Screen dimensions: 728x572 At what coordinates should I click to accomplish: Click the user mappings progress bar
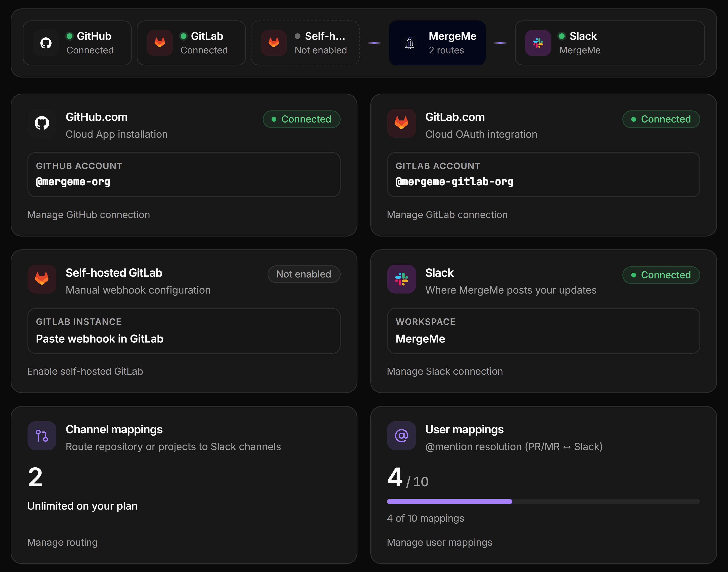pos(544,501)
